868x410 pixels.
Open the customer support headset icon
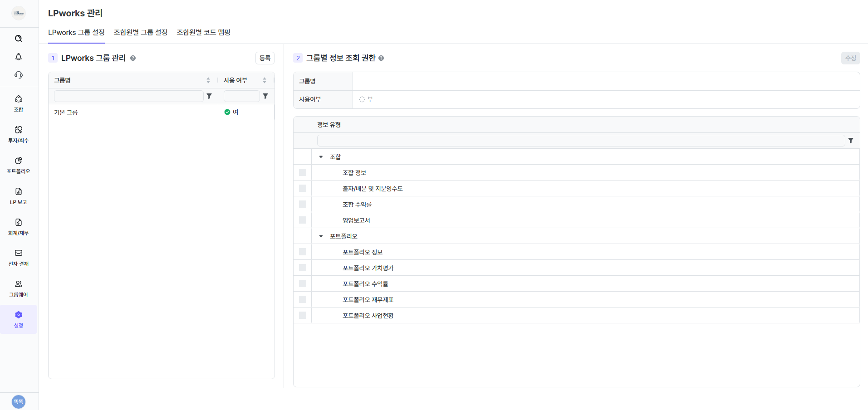(19, 75)
